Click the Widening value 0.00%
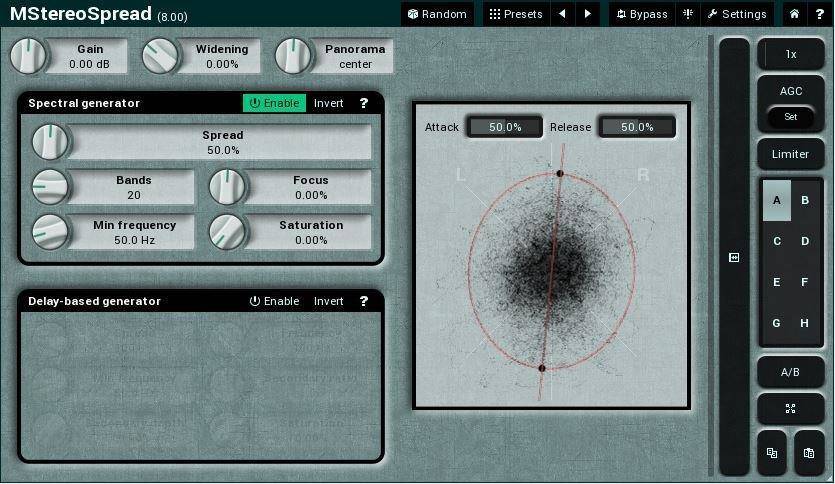The width and height of the screenshot is (835, 484). pyautogui.click(x=222, y=64)
